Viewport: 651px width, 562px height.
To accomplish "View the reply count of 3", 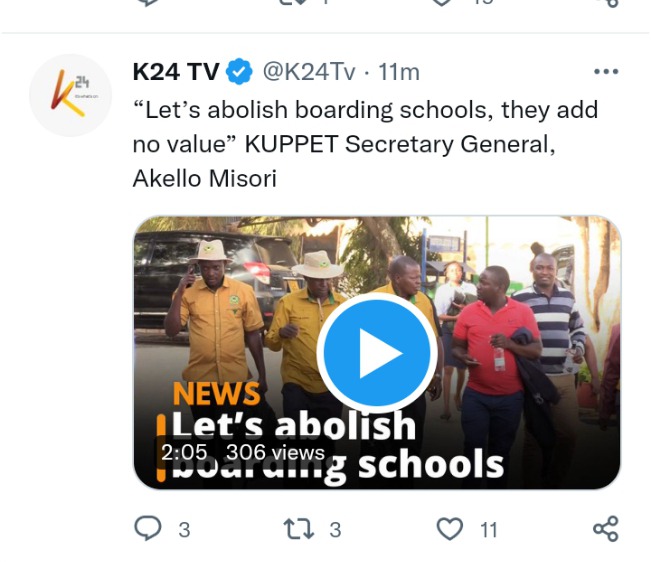I will point(184,530).
